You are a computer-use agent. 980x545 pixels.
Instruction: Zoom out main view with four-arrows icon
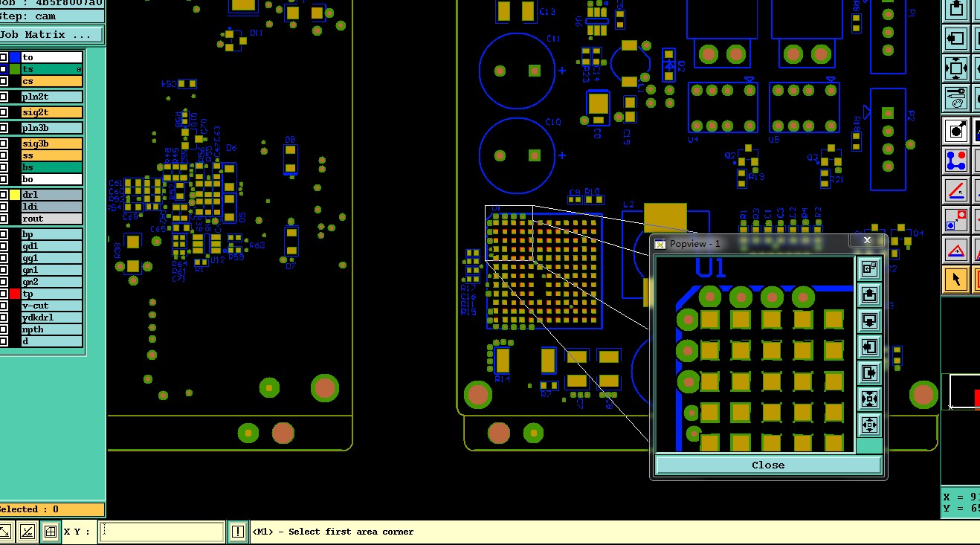[956, 68]
